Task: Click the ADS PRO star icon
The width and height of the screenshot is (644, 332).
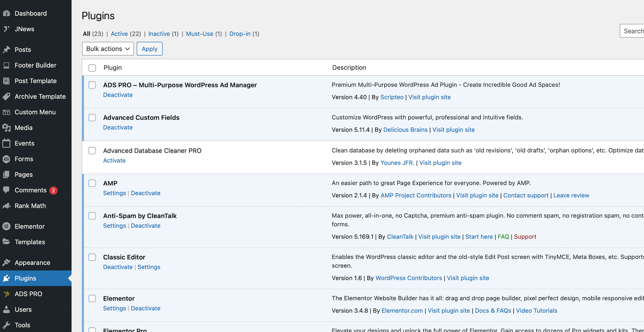Action: click(6, 294)
